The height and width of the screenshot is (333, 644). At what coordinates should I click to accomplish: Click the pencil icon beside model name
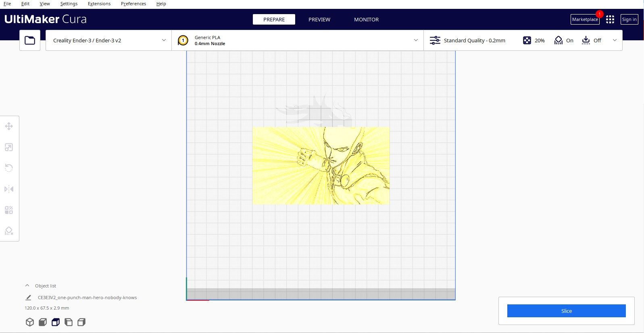pos(28,298)
